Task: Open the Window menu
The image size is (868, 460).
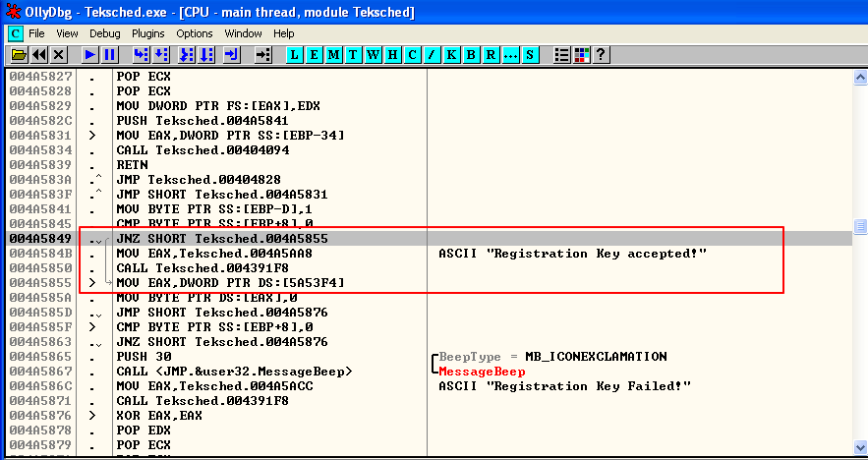Action: point(243,33)
